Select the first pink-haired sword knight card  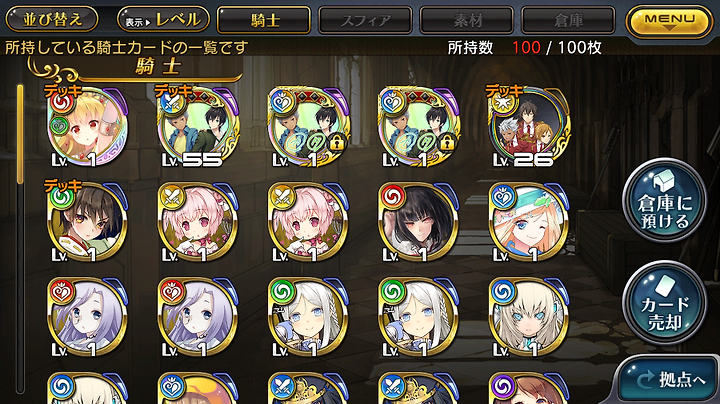click(198, 223)
